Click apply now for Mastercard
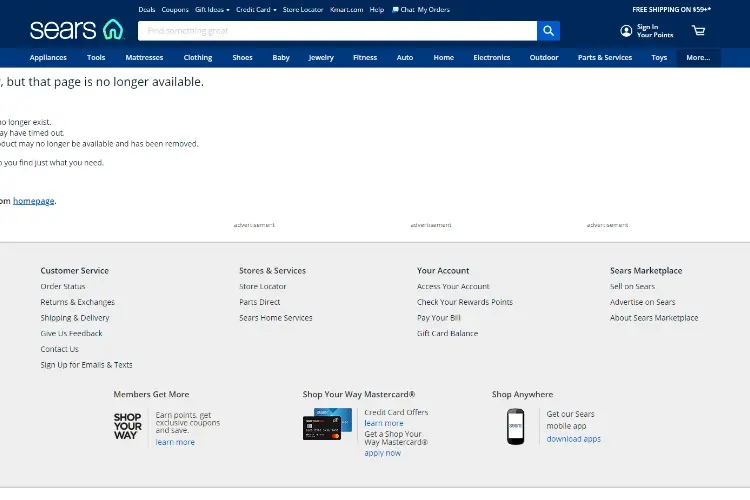The height and width of the screenshot is (500, 750). pos(382,453)
